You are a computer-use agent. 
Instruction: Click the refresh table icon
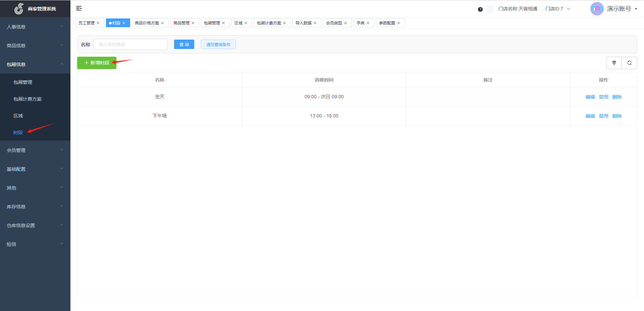click(629, 63)
